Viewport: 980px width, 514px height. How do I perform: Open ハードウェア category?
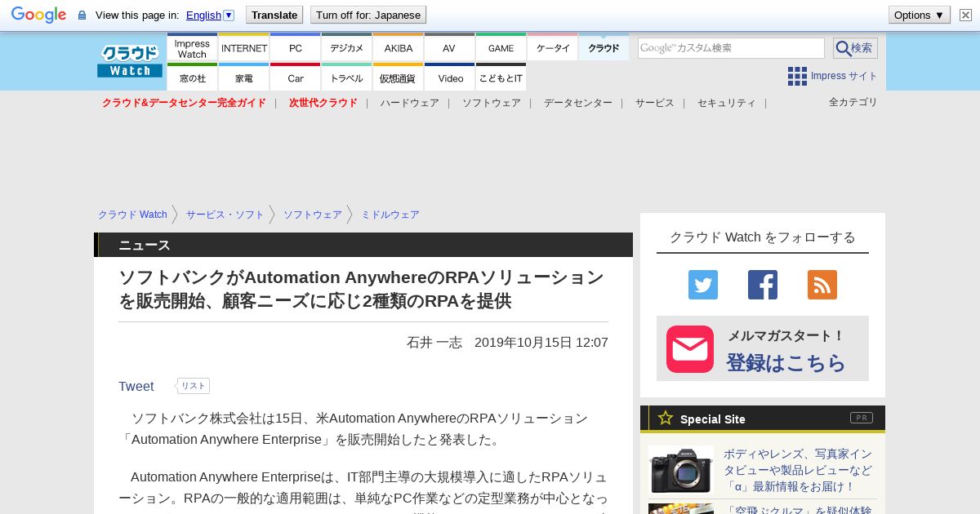pyautogui.click(x=409, y=103)
